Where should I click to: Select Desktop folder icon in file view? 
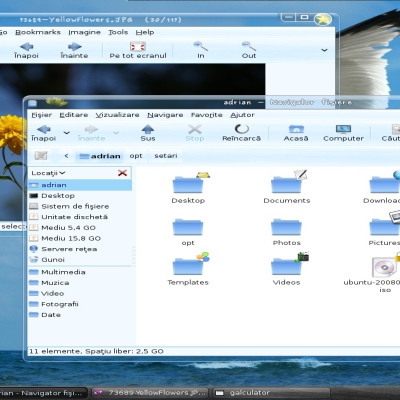(188, 184)
